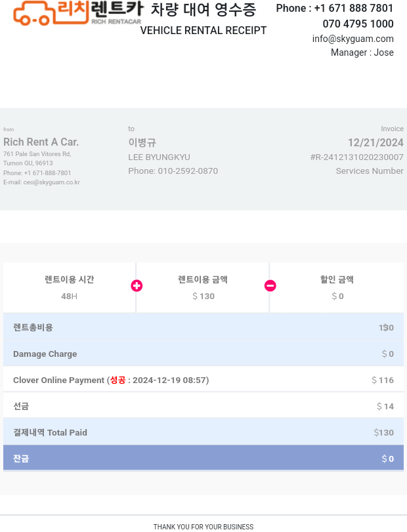The image size is (407, 532).
Task: Click the Clover Online Payment row
Action: tap(203, 380)
